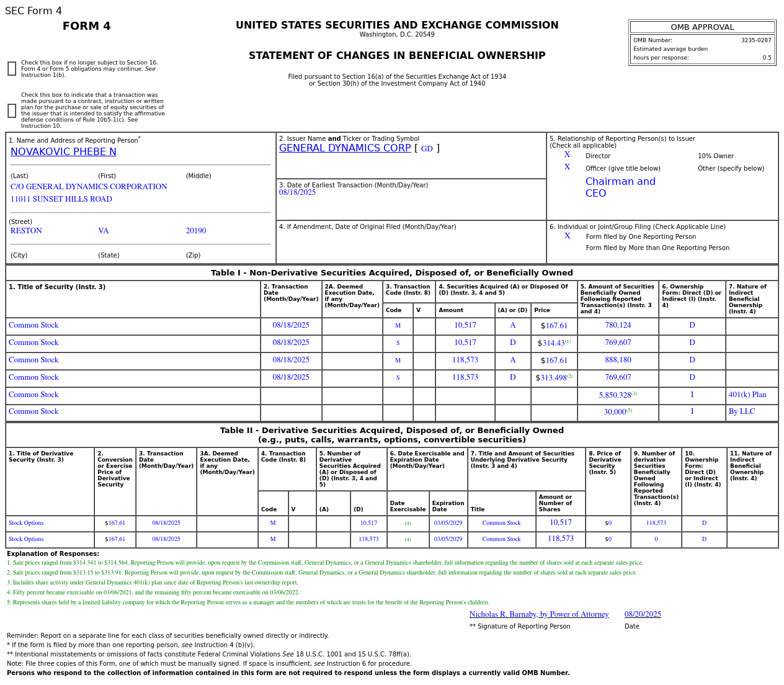This screenshot has width=784, height=685.
Task: Click the expiration date 03/05/2029 in the first options row
Action: click(x=448, y=523)
